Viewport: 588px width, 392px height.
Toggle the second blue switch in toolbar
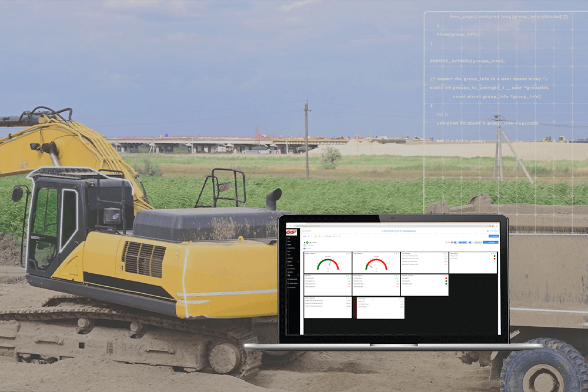click(470, 242)
